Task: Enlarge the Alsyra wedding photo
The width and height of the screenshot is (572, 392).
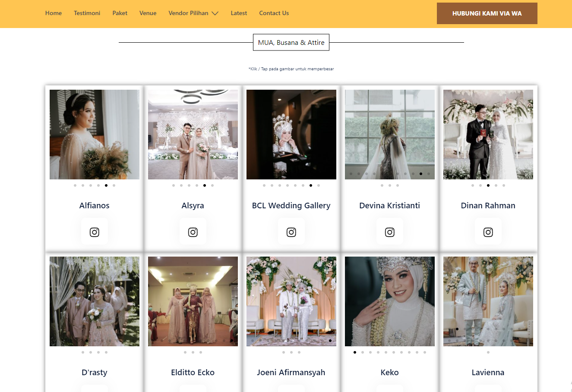Action: click(x=193, y=135)
